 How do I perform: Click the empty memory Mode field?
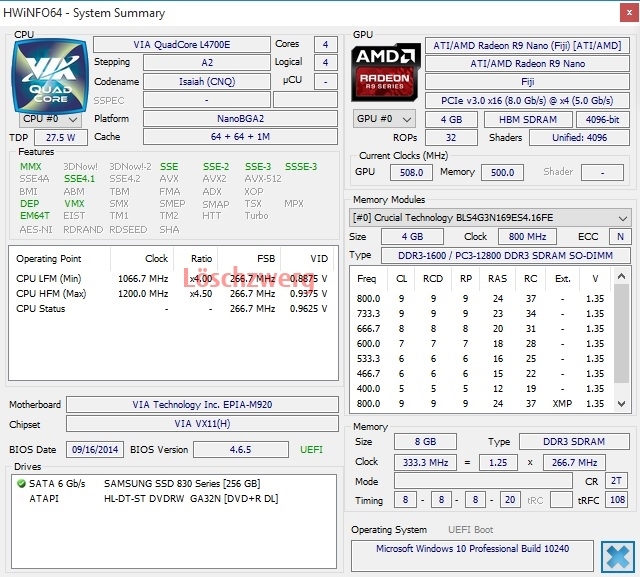(x=483, y=481)
